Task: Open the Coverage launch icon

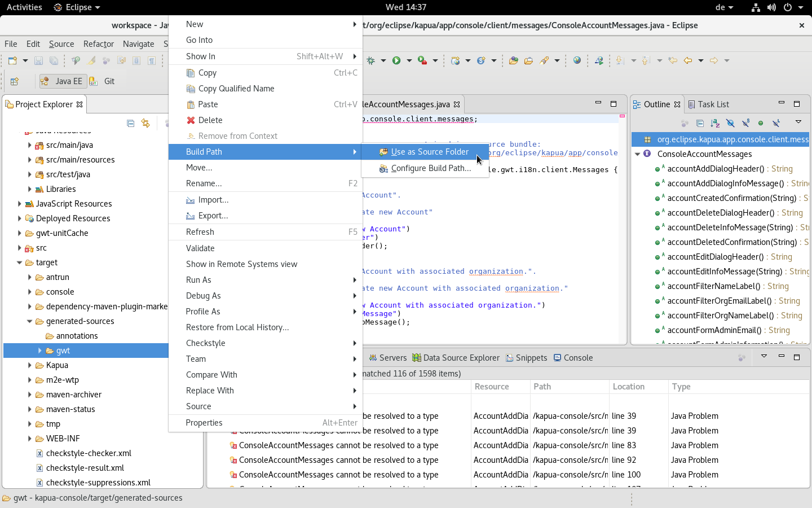Action: 422,60
